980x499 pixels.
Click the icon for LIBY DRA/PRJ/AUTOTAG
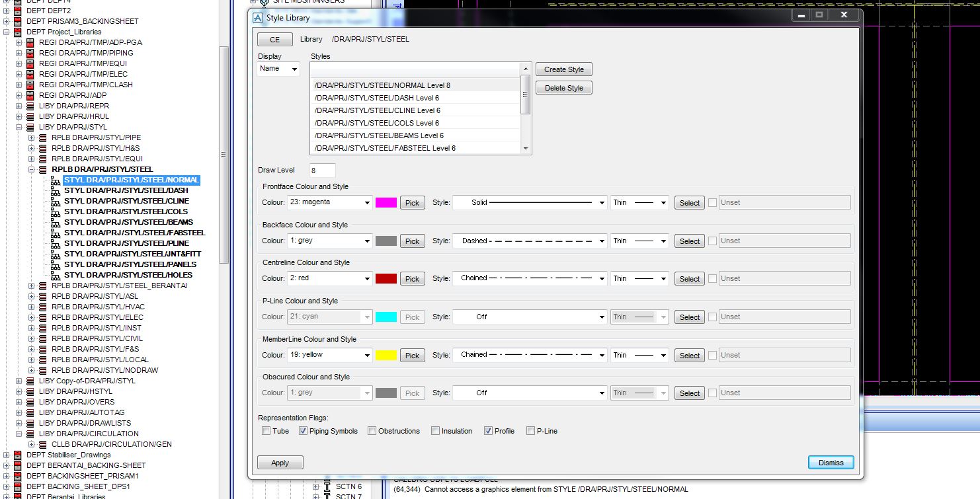click(x=30, y=412)
